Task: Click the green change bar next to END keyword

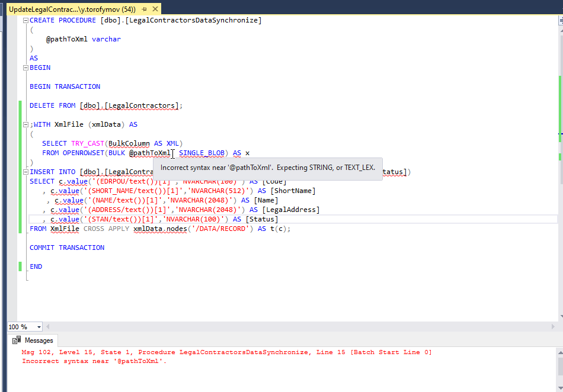Action: (x=21, y=266)
